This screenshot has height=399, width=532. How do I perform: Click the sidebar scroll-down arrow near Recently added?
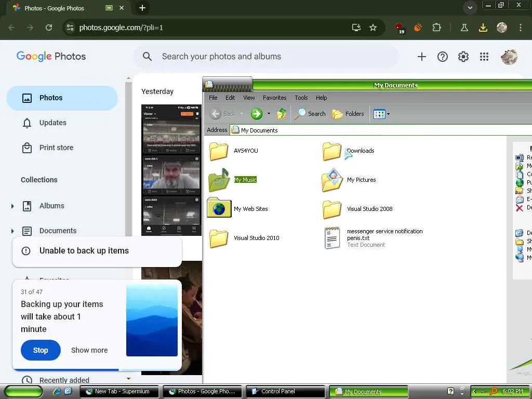click(x=128, y=378)
